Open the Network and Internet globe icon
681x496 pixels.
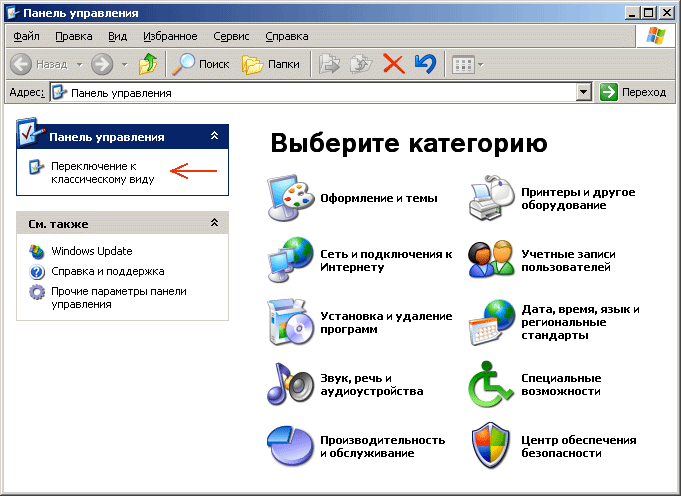pyautogui.click(x=291, y=260)
